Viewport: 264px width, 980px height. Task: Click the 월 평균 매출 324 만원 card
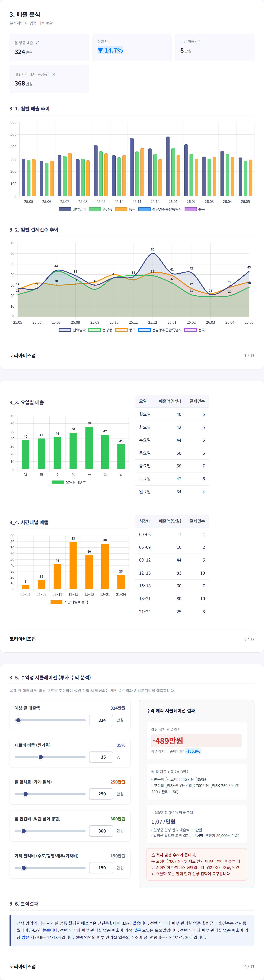[49, 47]
